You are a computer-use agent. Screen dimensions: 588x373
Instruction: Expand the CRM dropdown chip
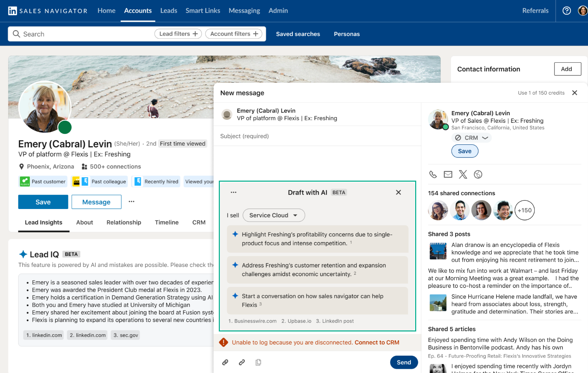[x=471, y=138]
